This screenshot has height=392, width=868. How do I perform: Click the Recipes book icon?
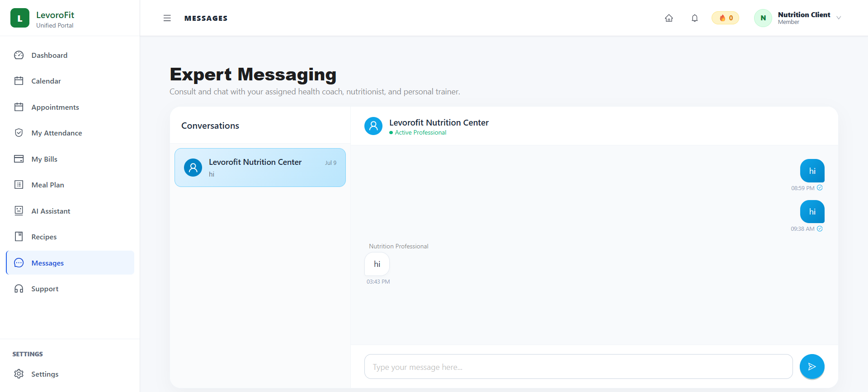(x=19, y=237)
